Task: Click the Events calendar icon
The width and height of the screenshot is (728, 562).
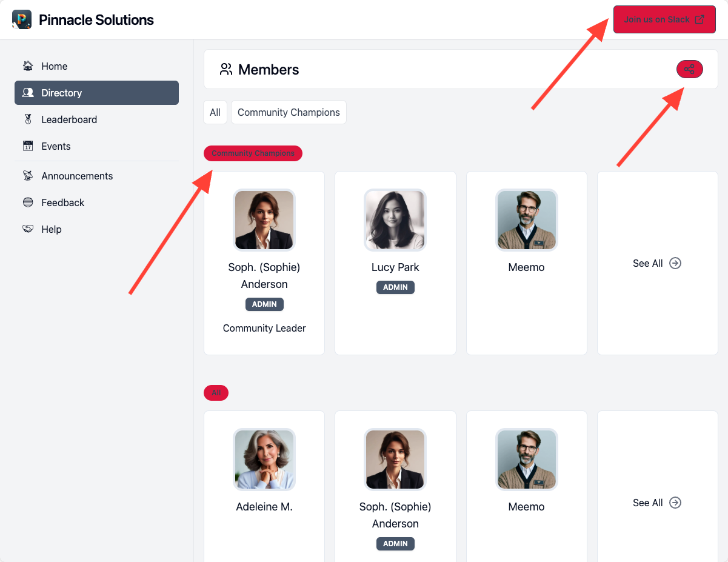Action: click(x=28, y=146)
